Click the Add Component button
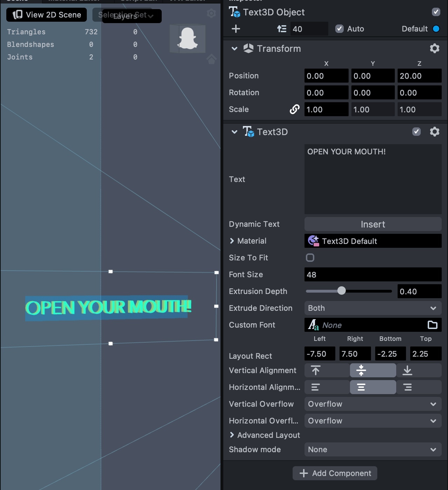Screen dimensions: 448x490 click(335, 473)
